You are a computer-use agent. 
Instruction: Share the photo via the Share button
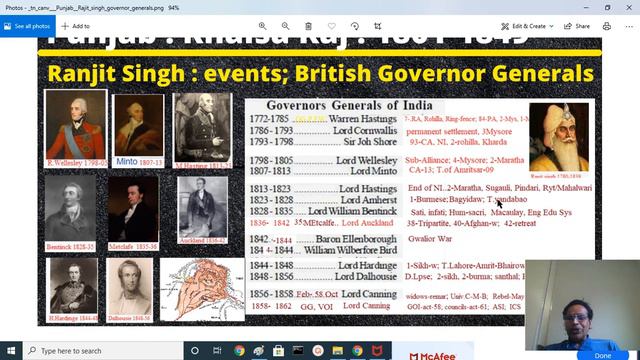coord(577,26)
